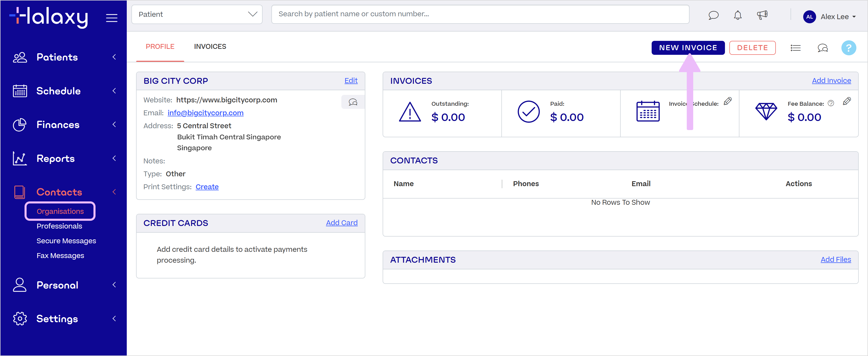Click the info@bigcitycorp.com email link

point(206,113)
